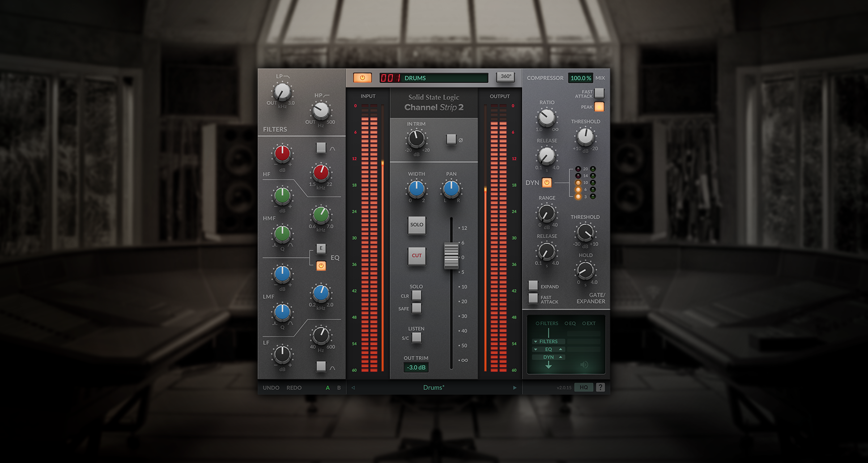
Task: Open help with question mark button
Action: [600, 387]
